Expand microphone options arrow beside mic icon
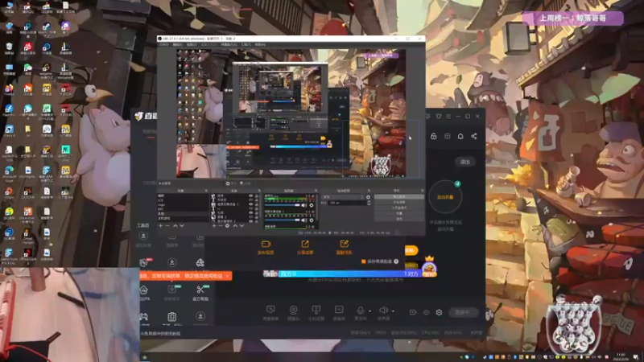This screenshot has width=644, height=362. pos(369,311)
